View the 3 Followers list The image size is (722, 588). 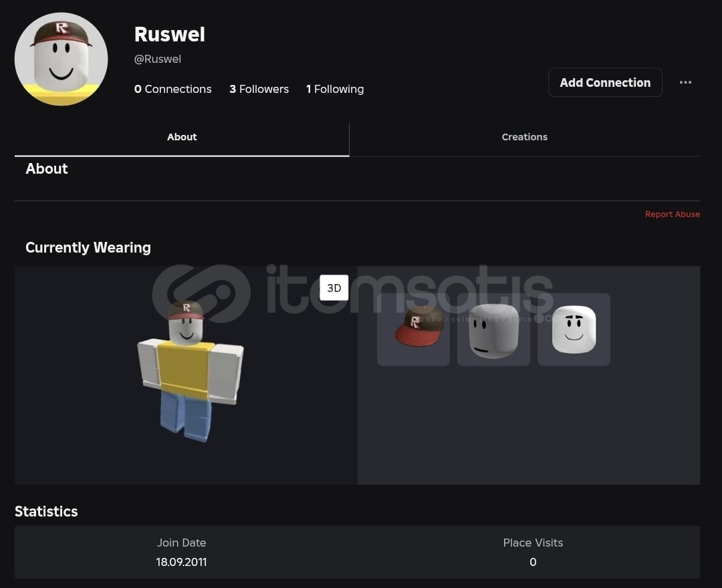point(259,89)
